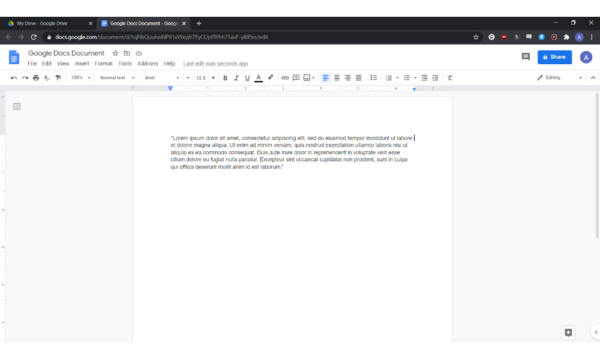The width and height of the screenshot is (600, 360).
Task: Open the Arial font dropdown
Action: click(162, 78)
